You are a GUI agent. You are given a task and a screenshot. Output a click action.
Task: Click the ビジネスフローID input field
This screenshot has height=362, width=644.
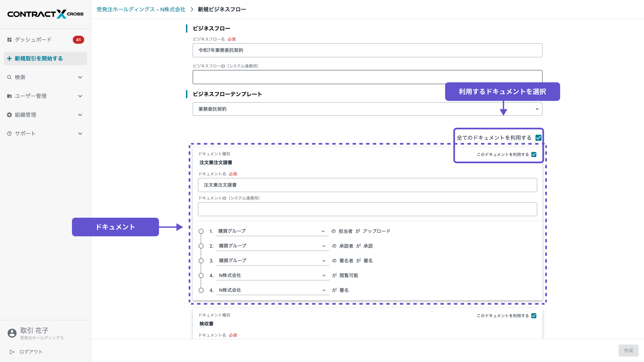[x=367, y=77]
